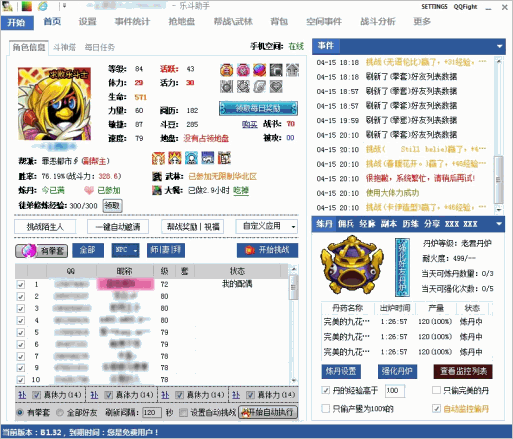Switch to the 副本 tab
The image size is (513, 439).
pyautogui.click(x=389, y=224)
